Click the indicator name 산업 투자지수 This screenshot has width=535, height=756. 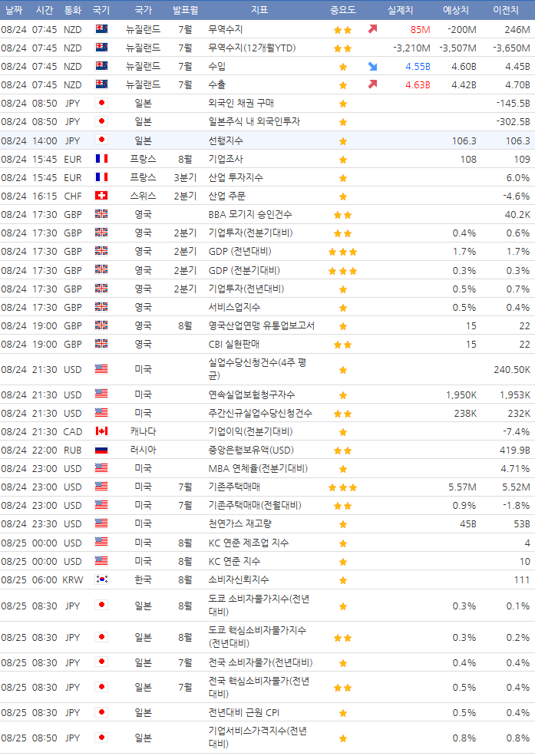tap(236, 177)
